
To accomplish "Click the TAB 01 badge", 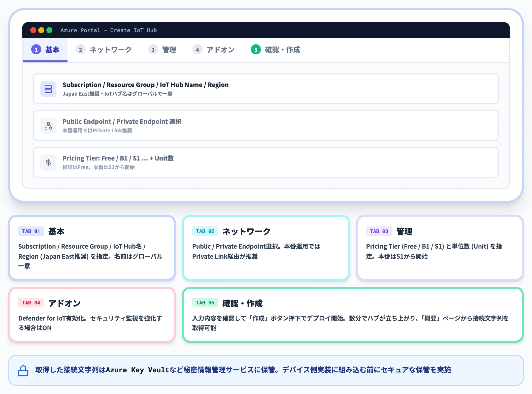I will pyautogui.click(x=31, y=231).
